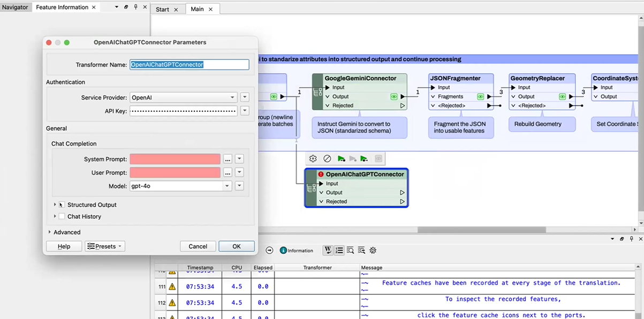This screenshot has height=319, width=644.
Task: Open the Model gpt-4o dropdown
Action: pyautogui.click(x=227, y=186)
